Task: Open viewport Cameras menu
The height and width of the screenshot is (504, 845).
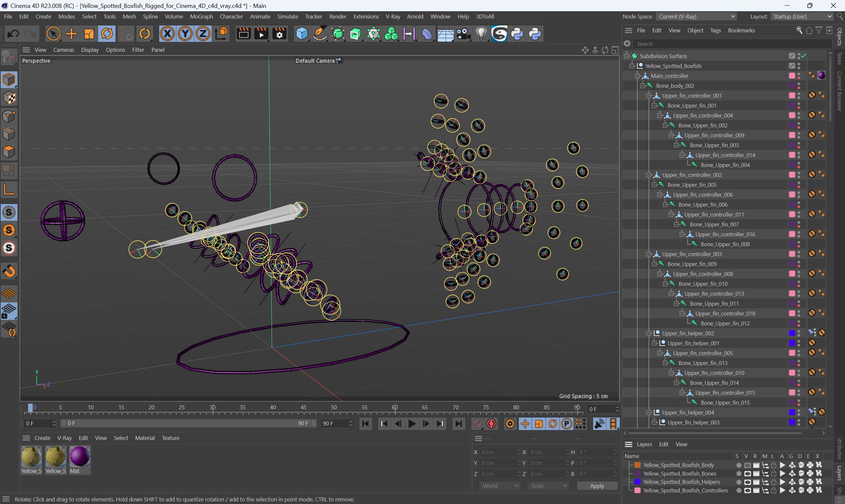Action: pyautogui.click(x=63, y=50)
